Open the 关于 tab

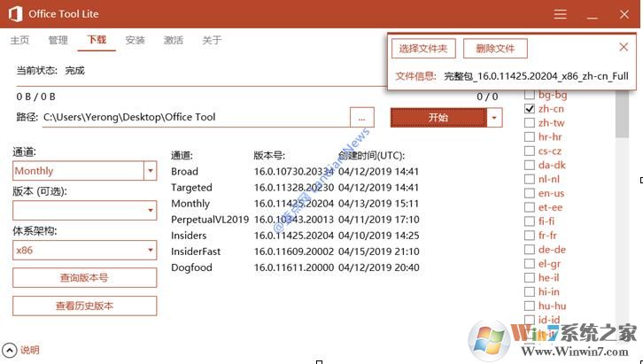212,40
